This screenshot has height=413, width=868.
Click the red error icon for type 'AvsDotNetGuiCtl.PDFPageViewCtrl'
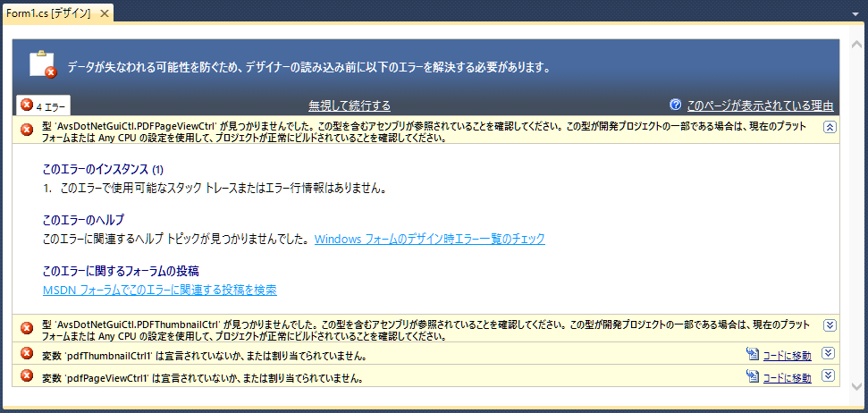(27, 127)
